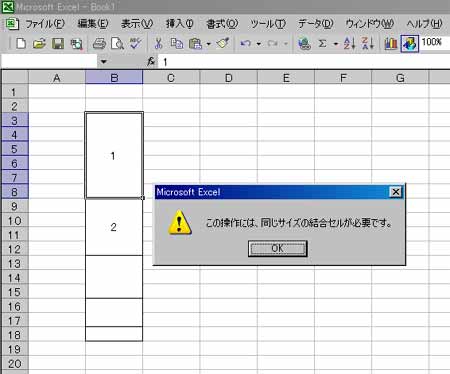Click the Undo arrow icon
Screen dimensions: 450x374
(x=246, y=43)
